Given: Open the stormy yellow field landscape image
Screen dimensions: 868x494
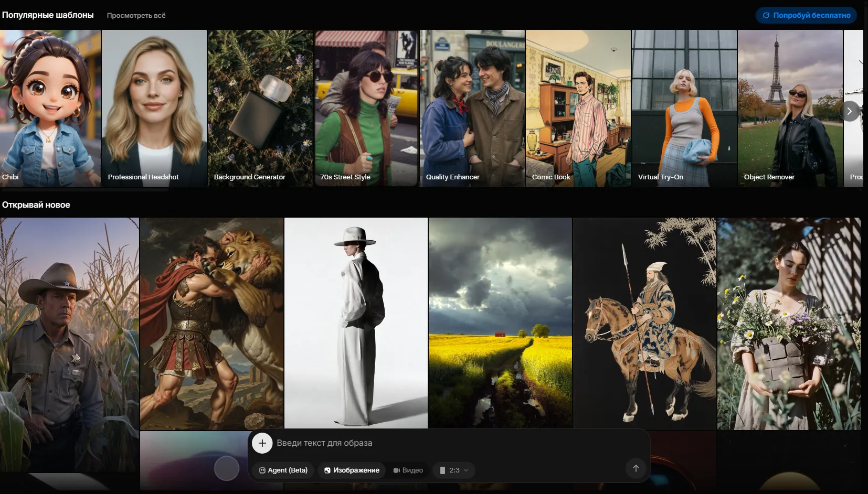Looking at the screenshot, I should click(500, 324).
